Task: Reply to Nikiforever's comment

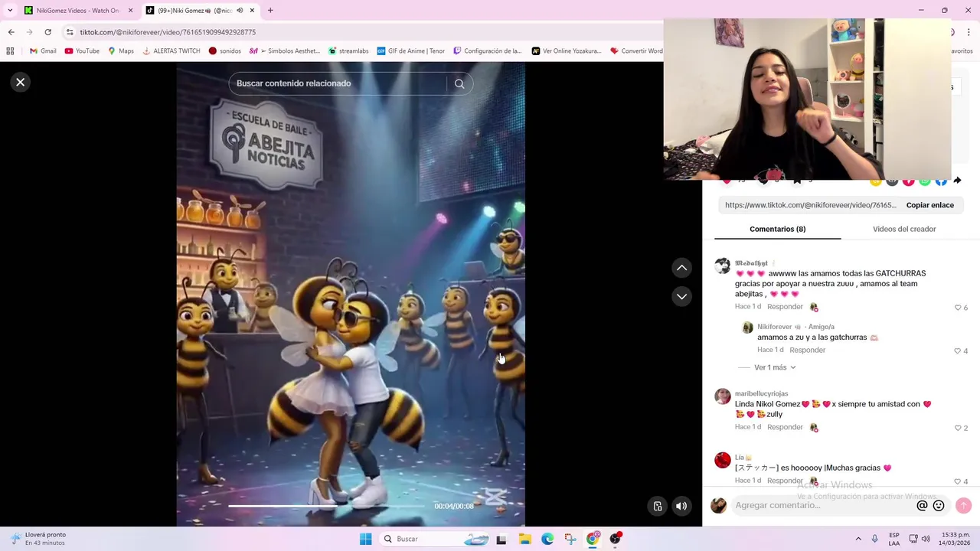Action: [807, 350]
